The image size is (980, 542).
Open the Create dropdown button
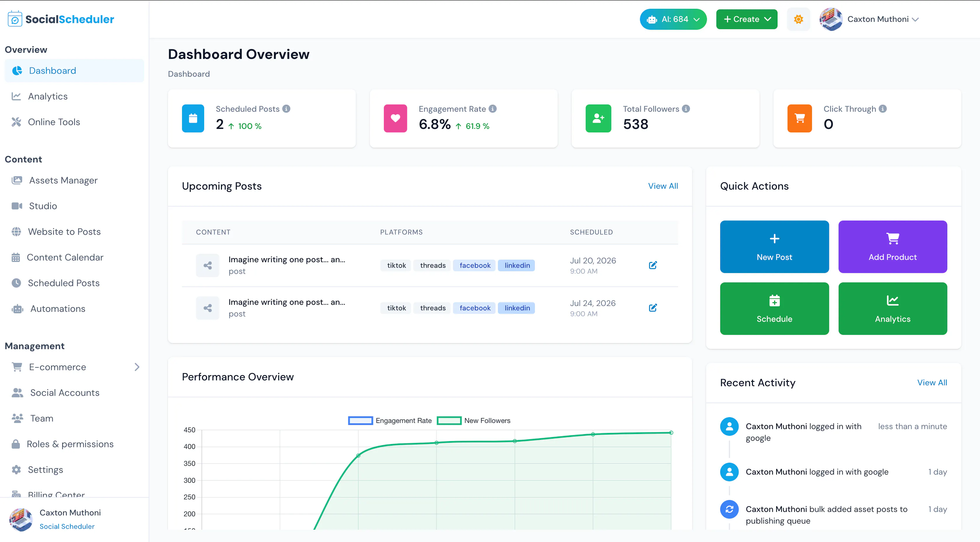click(746, 19)
